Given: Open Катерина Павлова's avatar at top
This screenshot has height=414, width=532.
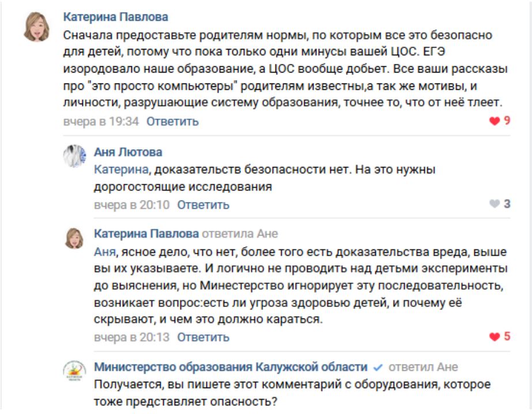Looking at the screenshot, I should point(37,27).
